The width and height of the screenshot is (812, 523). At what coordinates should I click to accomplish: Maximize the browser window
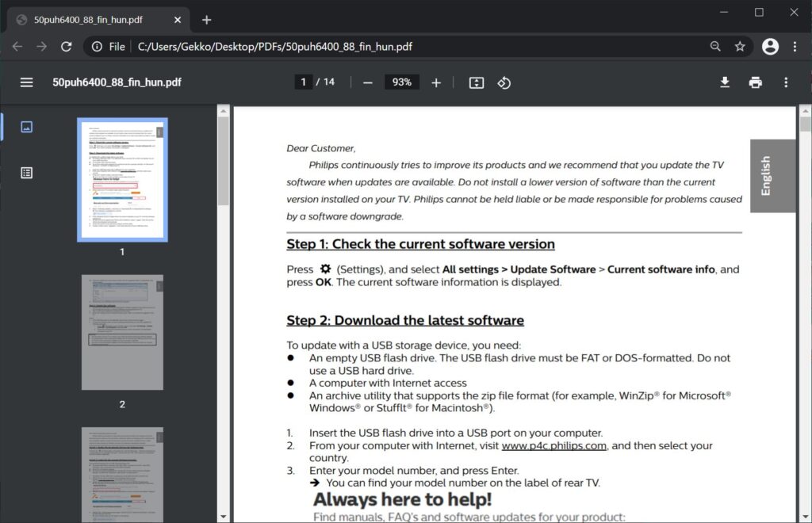click(x=759, y=12)
